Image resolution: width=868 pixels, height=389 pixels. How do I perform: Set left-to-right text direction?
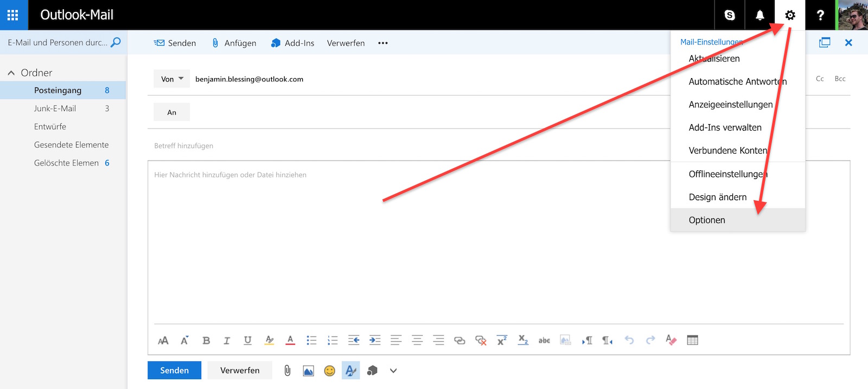(587, 341)
